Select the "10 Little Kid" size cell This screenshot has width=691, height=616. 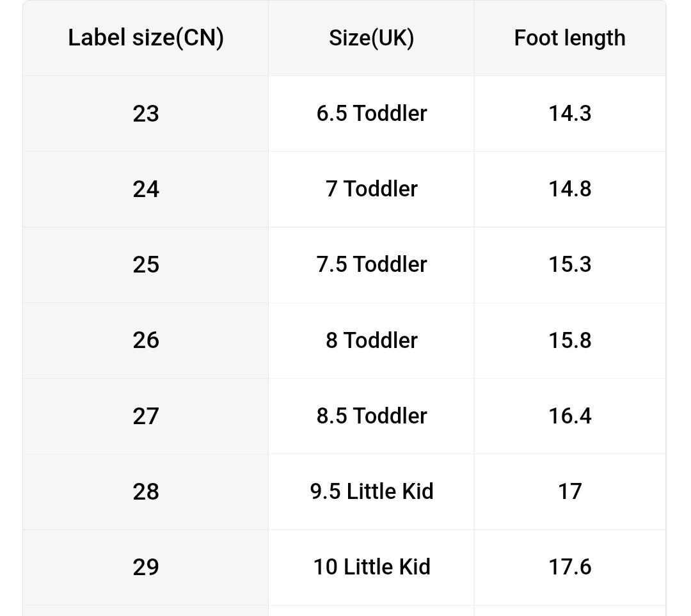(371, 567)
